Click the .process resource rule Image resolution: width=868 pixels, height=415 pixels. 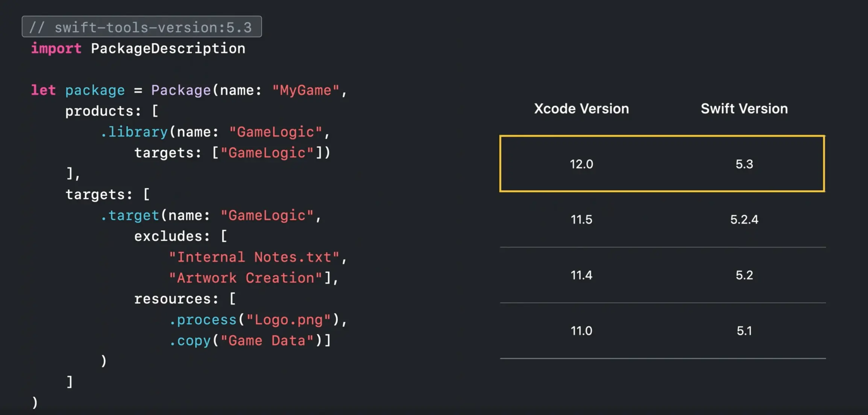[203, 320]
